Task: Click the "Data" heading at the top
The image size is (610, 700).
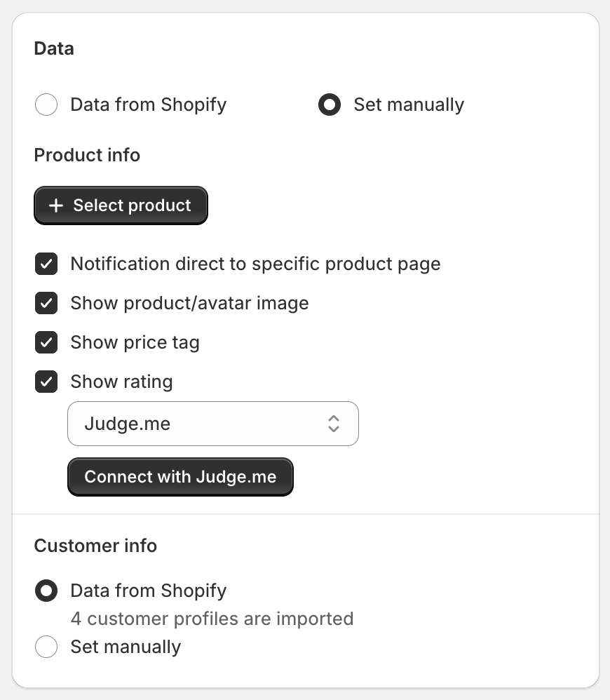Action: (54, 48)
